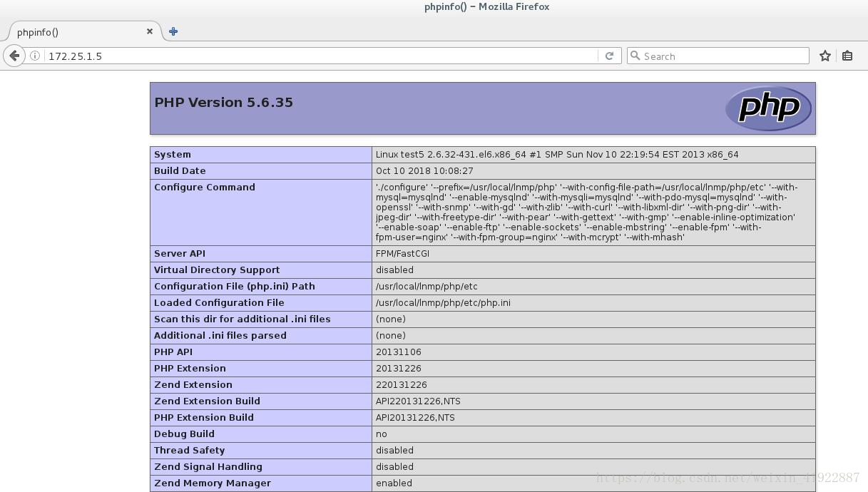Select (none) value of Additional .ini row
This screenshot has width=868, height=492.
click(x=391, y=335)
